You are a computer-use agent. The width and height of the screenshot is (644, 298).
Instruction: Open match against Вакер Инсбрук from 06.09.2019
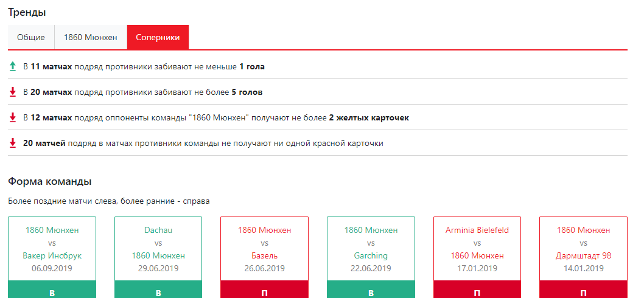(x=52, y=249)
